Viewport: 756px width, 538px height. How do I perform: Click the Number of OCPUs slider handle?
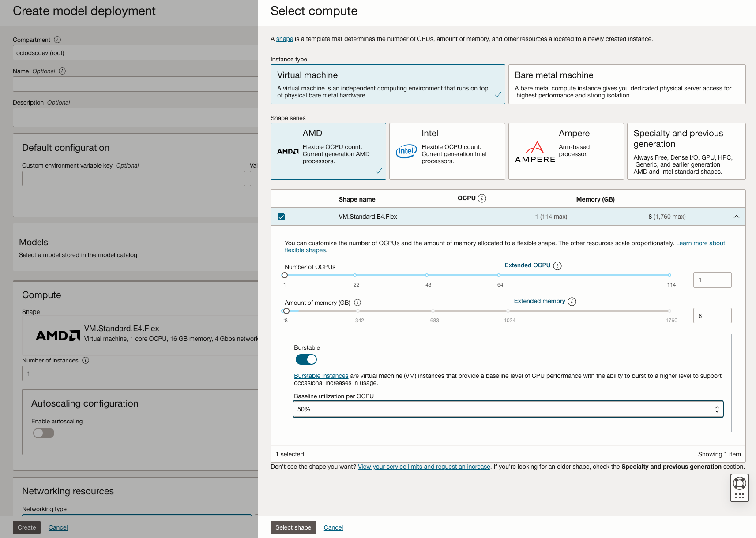coord(285,275)
